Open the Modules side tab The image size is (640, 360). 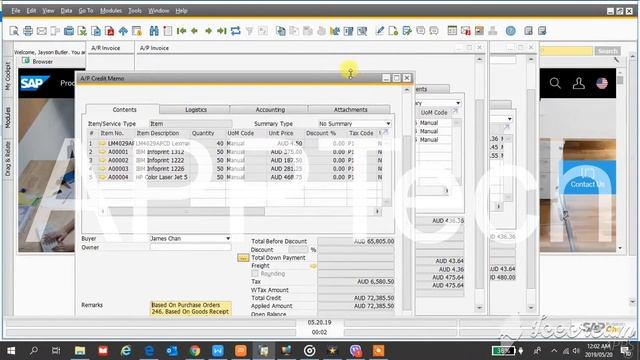tap(8, 118)
